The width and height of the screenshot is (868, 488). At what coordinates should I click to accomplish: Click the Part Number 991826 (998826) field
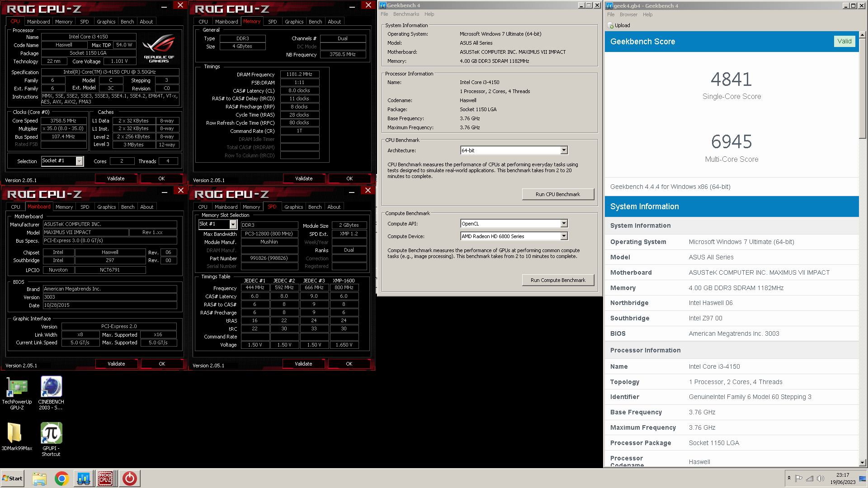(269, 258)
